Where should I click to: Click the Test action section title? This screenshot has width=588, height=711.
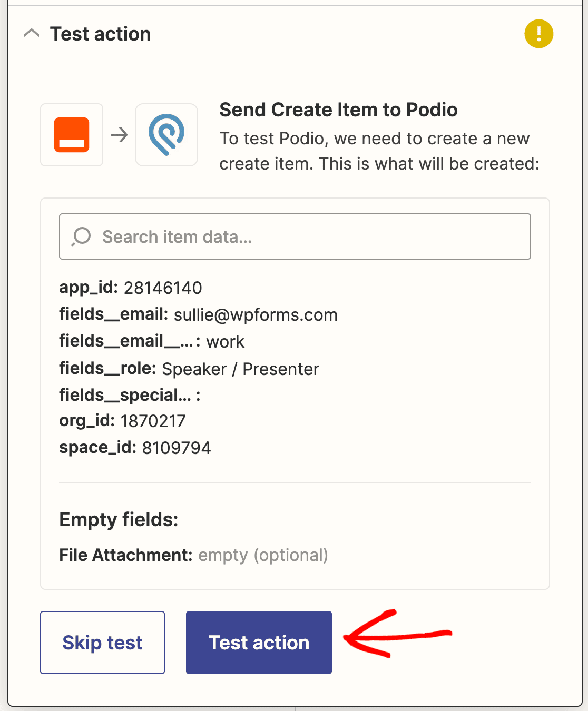[x=101, y=34]
